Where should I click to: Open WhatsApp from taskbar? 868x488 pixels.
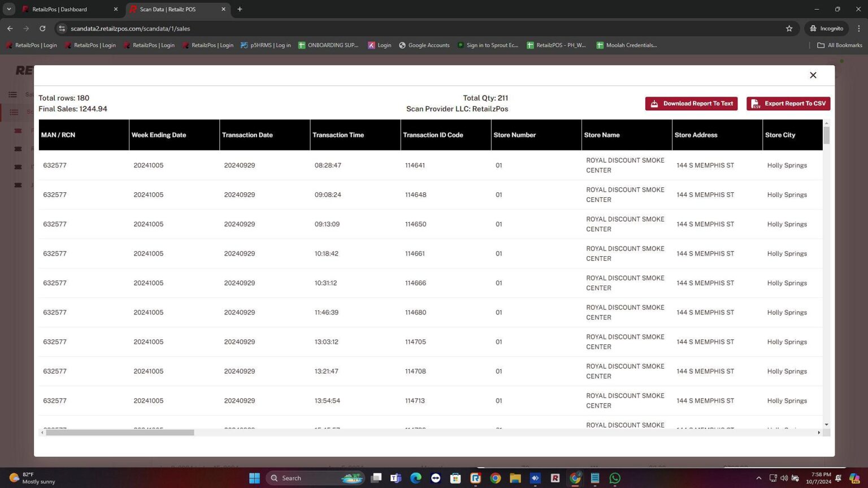(x=615, y=478)
